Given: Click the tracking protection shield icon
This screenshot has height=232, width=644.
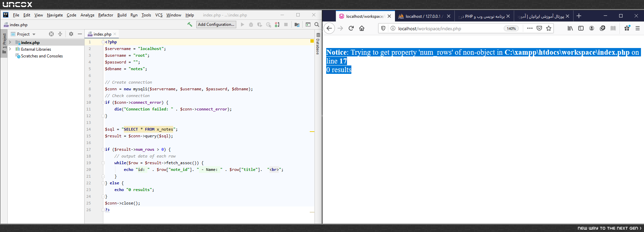Looking at the screenshot, I should pos(383,28).
